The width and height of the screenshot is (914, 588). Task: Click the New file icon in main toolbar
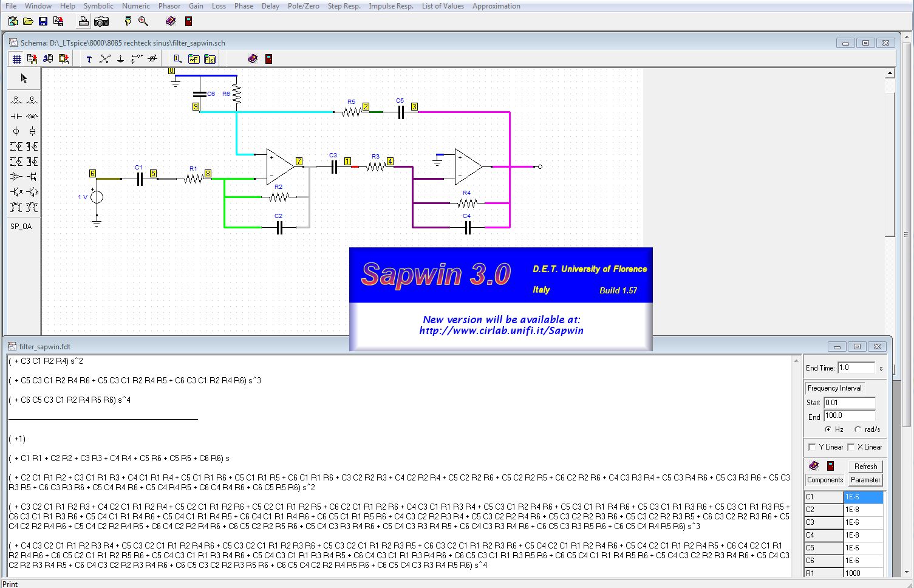click(x=13, y=21)
